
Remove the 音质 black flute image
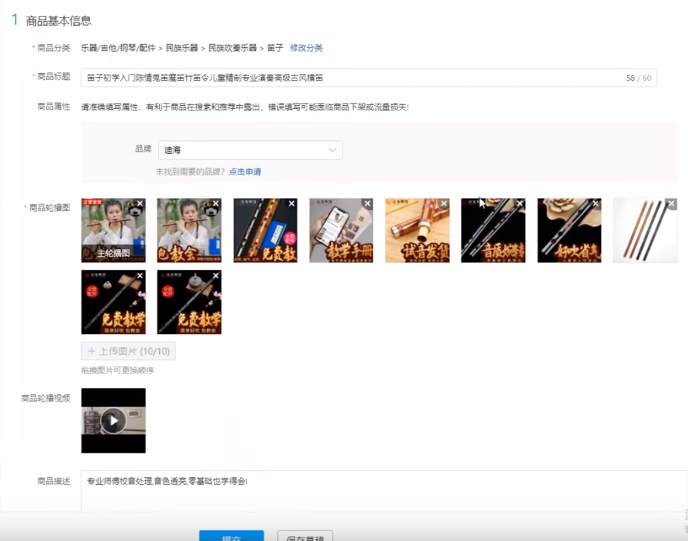click(520, 204)
